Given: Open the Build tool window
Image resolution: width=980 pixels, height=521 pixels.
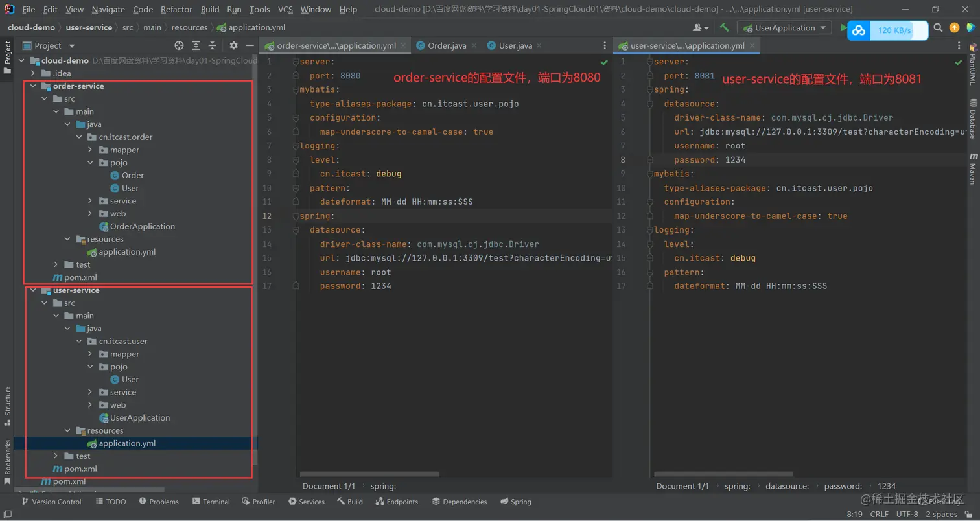Looking at the screenshot, I should pos(350,502).
